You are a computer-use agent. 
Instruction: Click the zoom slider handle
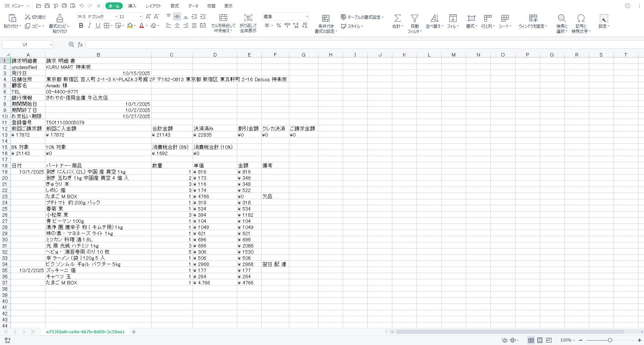tap(610, 340)
